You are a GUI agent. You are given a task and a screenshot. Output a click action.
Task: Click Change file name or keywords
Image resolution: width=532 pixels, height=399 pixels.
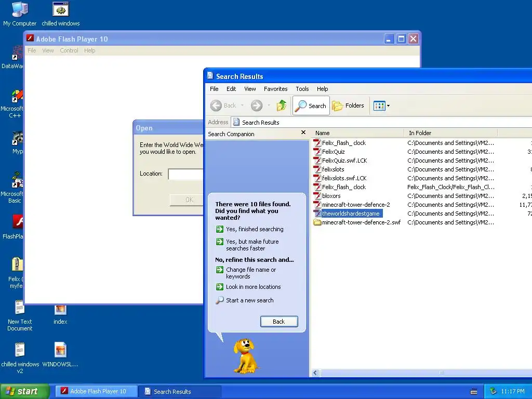tap(246, 273)
